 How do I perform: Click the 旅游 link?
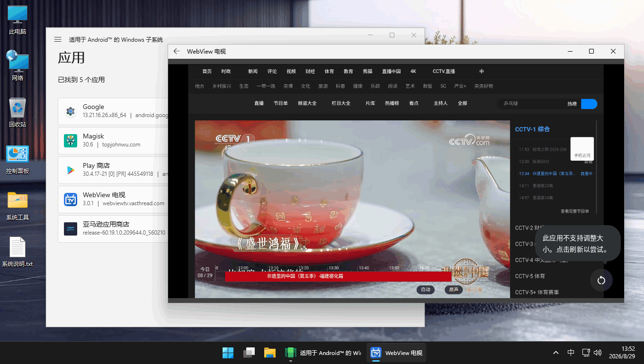pyautogui.click(x=322, y=86)
